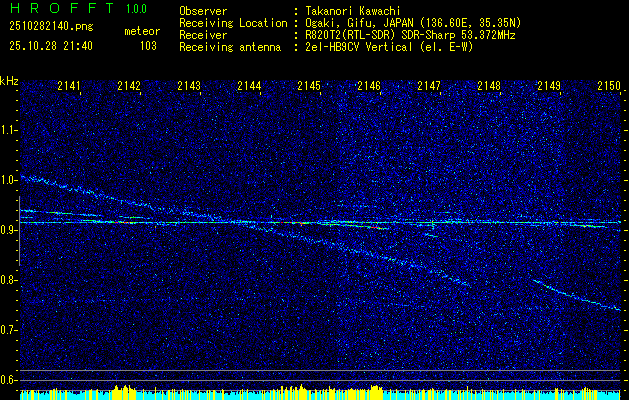Click the 2145 time axis marker
The height and width of the screenshot is (400, 629).
click(x=309, y=85)
